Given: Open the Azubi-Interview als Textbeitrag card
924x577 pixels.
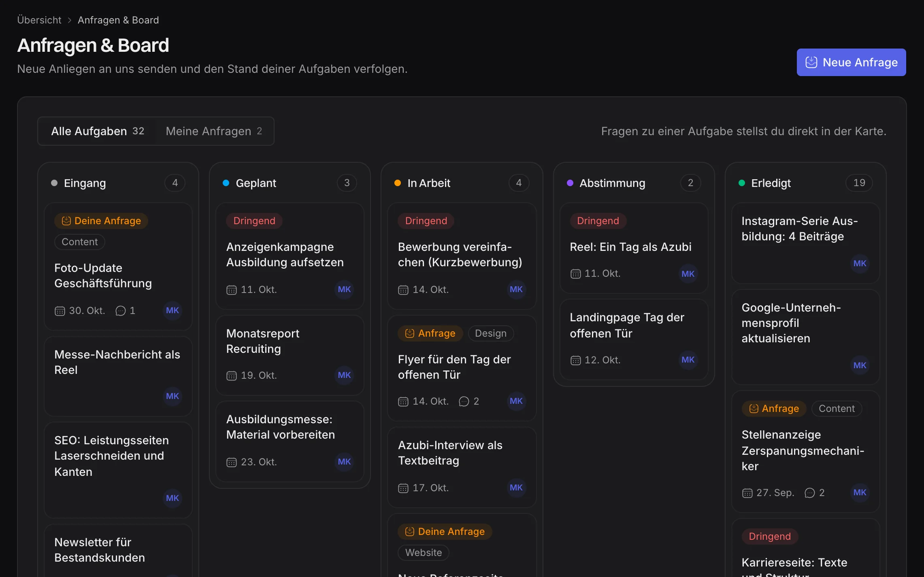Looking at the screenshot, I should pos(462,467).
